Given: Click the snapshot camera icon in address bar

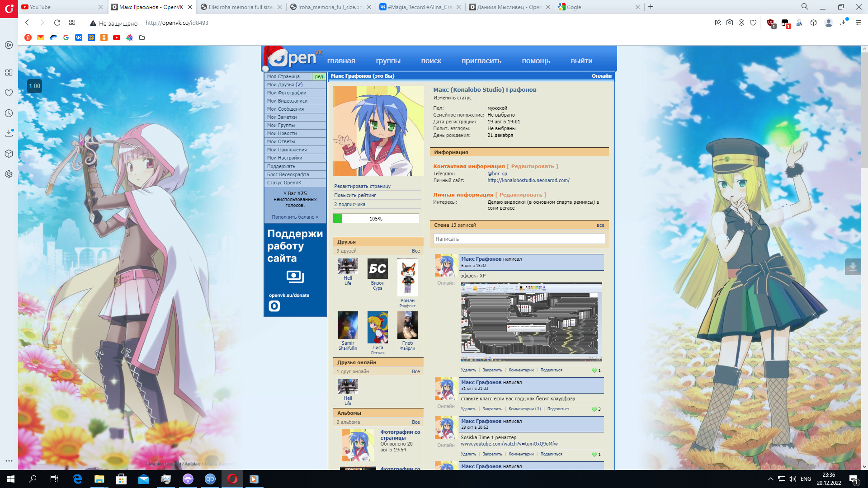Looking at the screenshot, I should click(x=730, y=23).
